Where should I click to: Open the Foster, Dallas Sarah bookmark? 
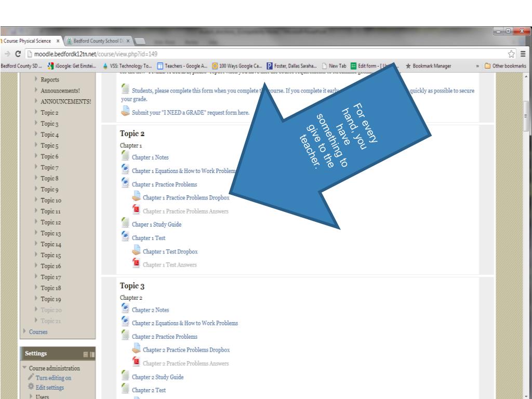[x=292, y=66]
